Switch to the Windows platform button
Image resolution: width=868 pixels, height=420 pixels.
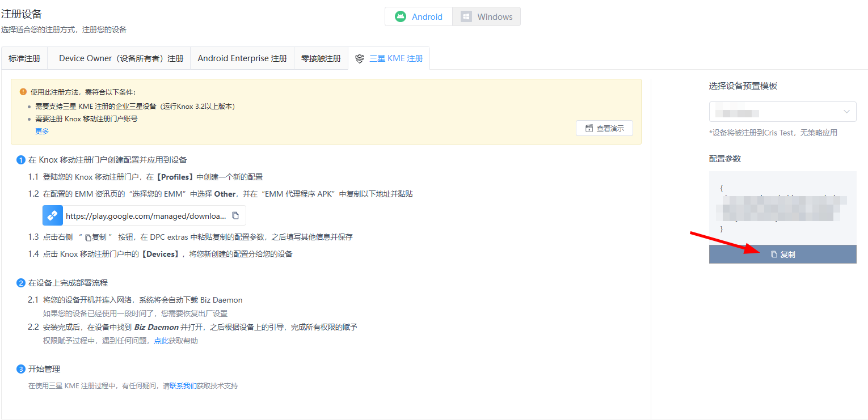click(x=486, y=16)
